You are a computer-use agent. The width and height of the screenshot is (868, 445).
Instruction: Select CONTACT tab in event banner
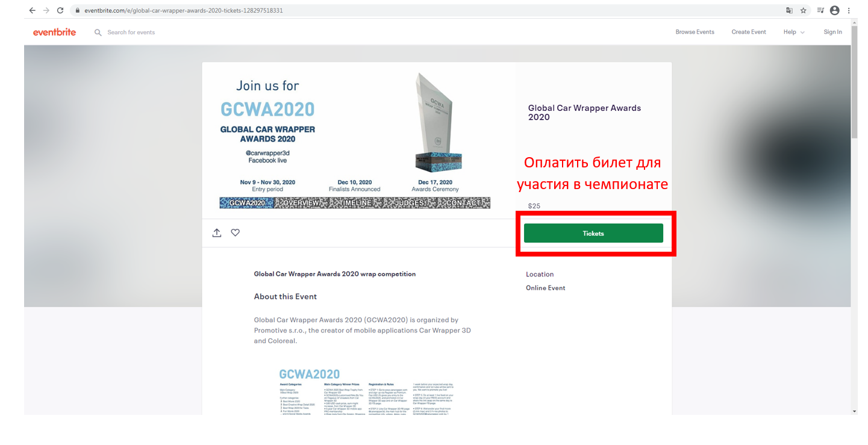point(463,203)
